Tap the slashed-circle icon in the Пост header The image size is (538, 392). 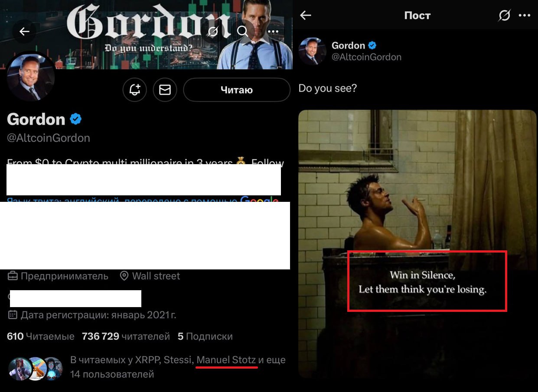(x=504, y=16)
